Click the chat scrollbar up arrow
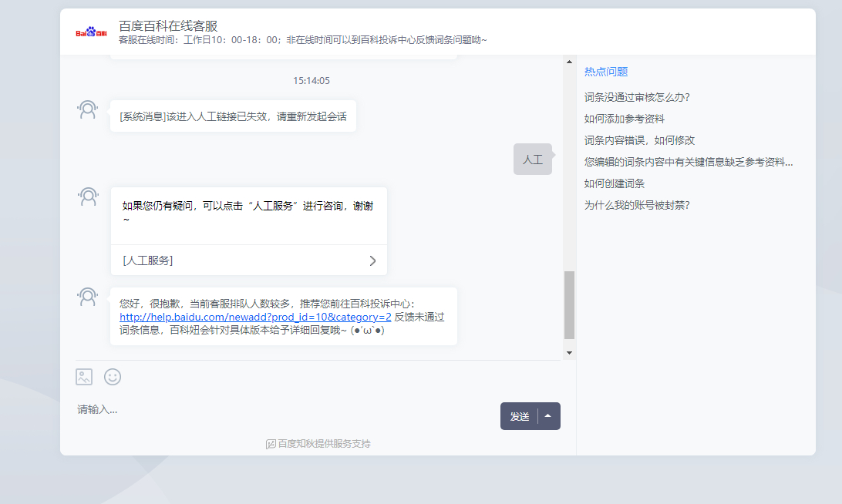 click(569, 62)
